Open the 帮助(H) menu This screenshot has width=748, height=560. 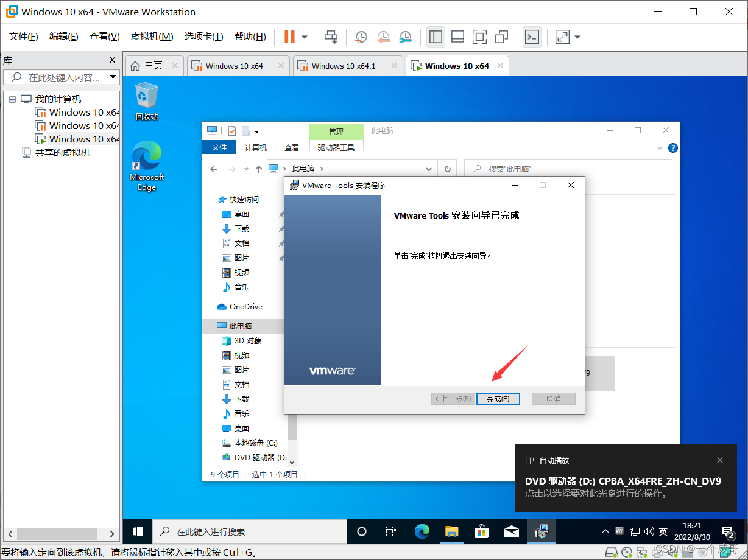[250, 37]
